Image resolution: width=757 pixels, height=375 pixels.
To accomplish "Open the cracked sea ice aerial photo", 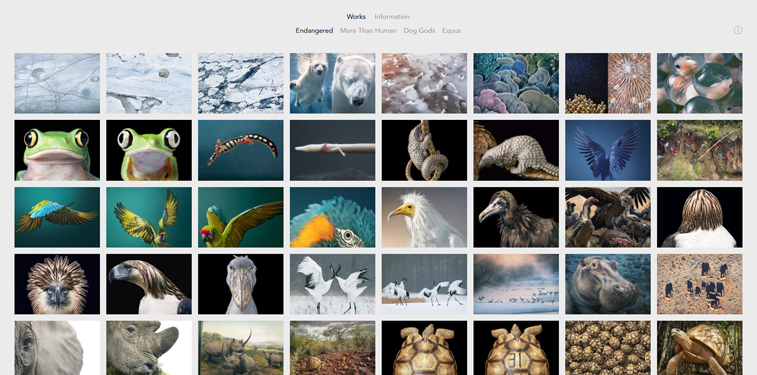I will point(240,83).
